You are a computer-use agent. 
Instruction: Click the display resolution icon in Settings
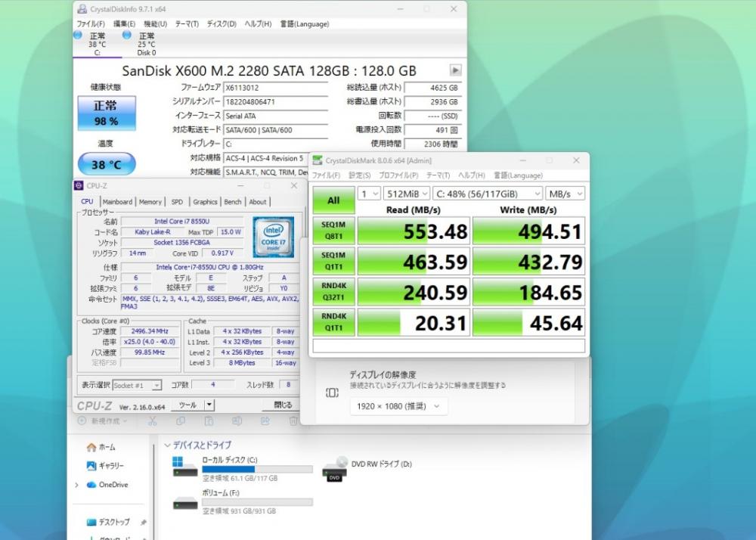[332, 393]
